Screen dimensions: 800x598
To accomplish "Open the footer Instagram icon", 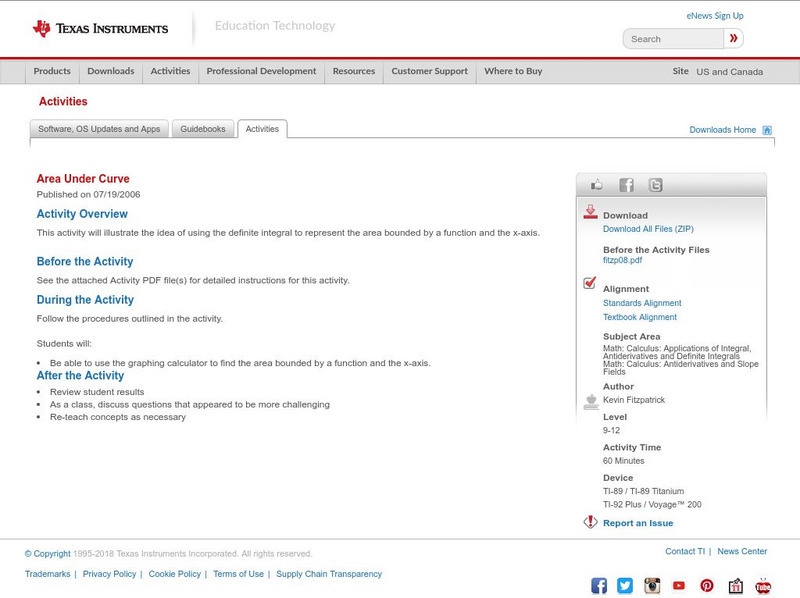I will 652,586.
